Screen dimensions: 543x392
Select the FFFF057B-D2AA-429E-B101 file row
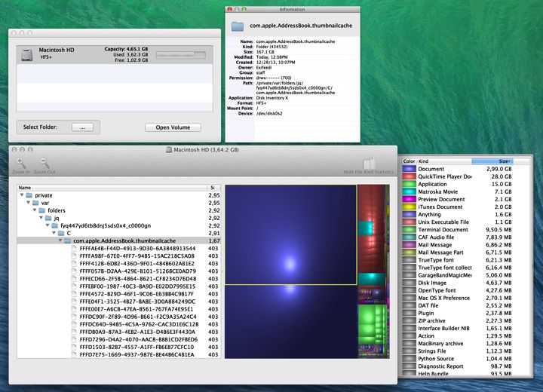[x=118, y=271]
